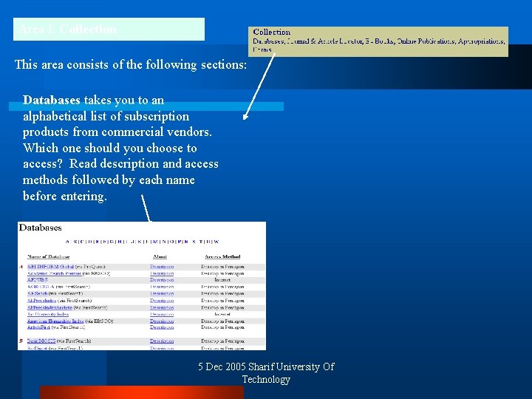This screenshot has height=399, width=532.
Task: Jump to letter M in alphabet index
Action: 154,242
